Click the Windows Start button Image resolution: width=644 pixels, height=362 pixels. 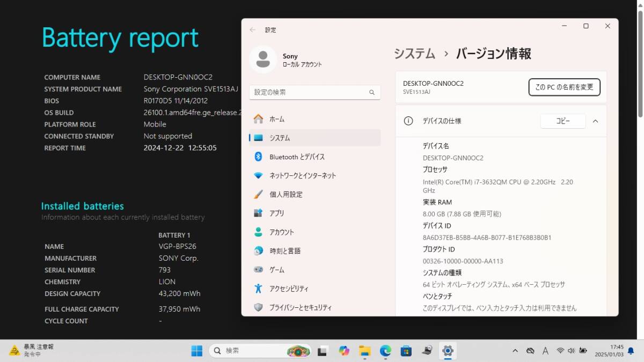pyautogui.click(x=197, y=351)
